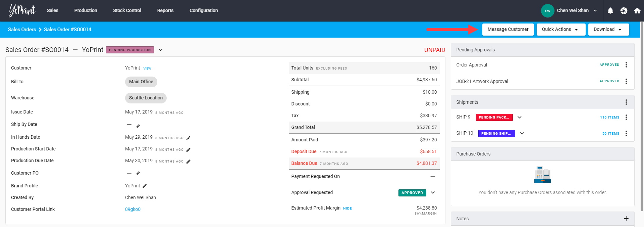Click Created By value Chen Wei Shan
Screen dimensions: 644x227
click(141, 197)
